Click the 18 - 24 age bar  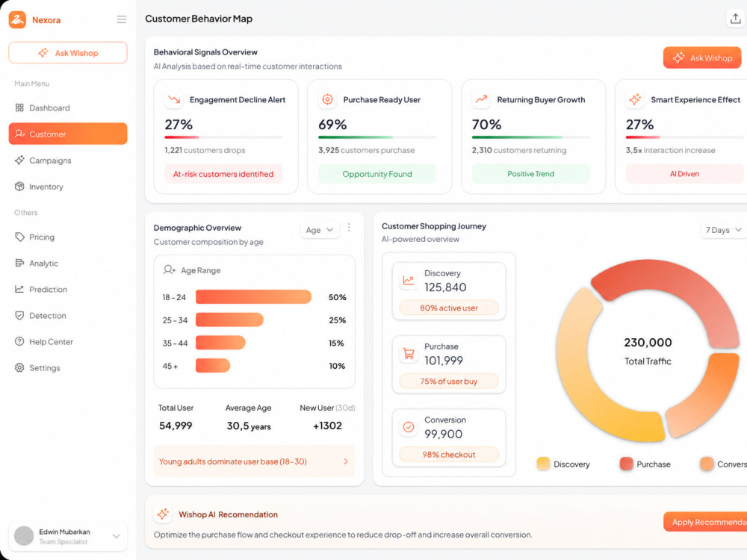253,297
